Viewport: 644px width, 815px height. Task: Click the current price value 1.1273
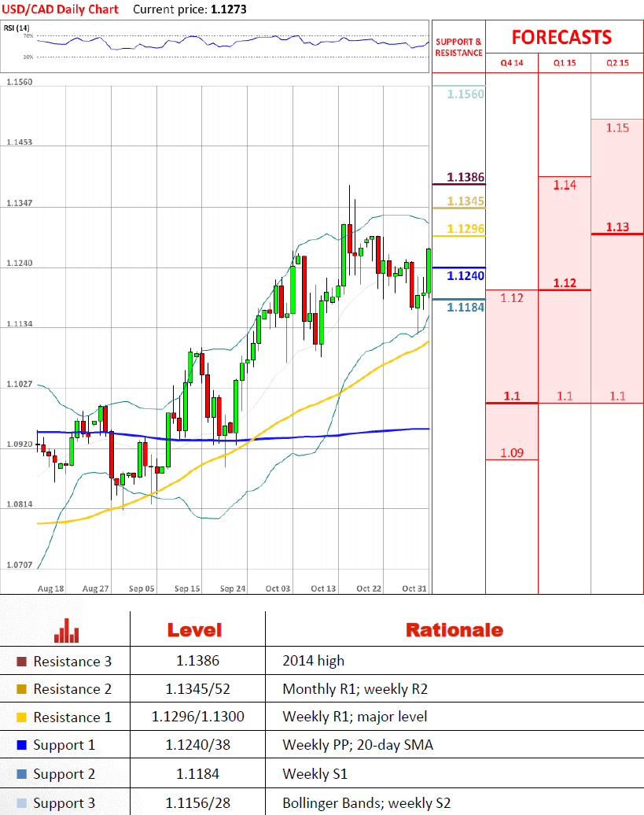tap(229, 9)
